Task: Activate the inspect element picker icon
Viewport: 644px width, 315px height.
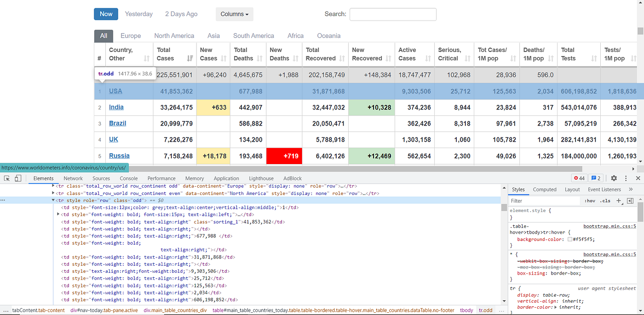Action: [7, 178]
